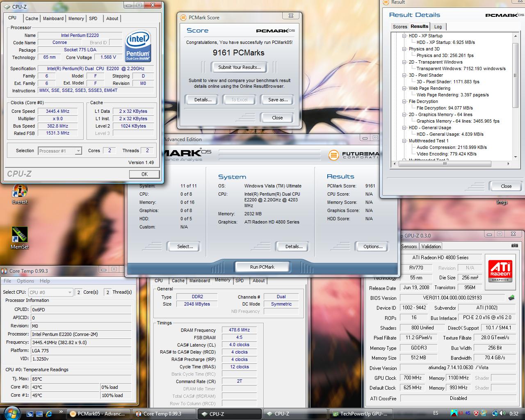The height and width of the screenshot is (420, 525).
Task: Click the Intel Pentium logo in CPU-Z
Action: 138,46
